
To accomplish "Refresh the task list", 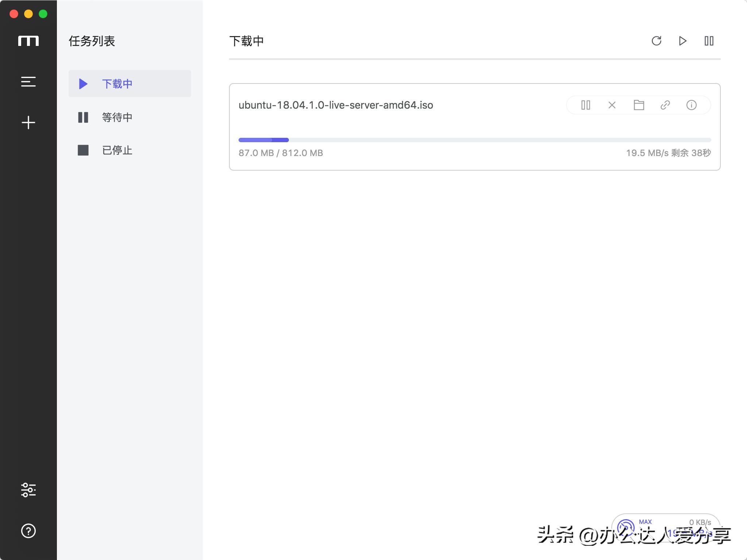I will click(x=657, y=41).
